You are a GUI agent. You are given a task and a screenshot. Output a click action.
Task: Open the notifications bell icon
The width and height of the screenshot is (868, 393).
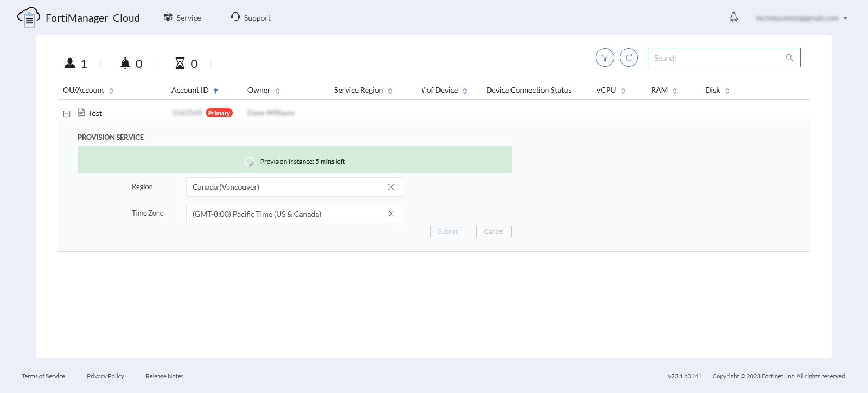click(x=733, y=17)
